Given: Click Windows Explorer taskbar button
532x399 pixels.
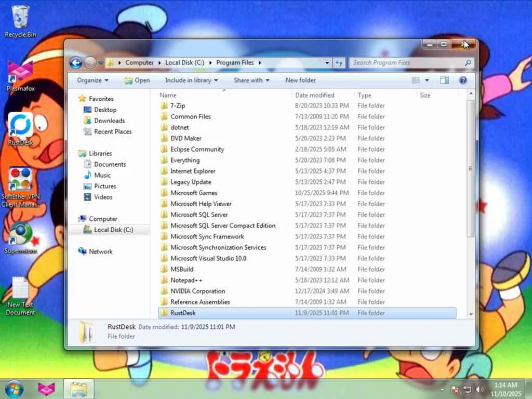Looking at the screenshot, I should (x=79, y=389).
